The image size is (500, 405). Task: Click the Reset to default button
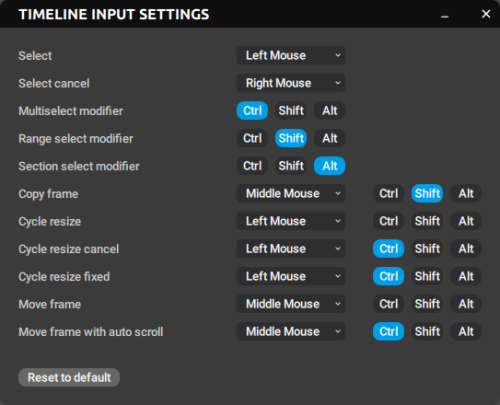(x=69, y=378)
